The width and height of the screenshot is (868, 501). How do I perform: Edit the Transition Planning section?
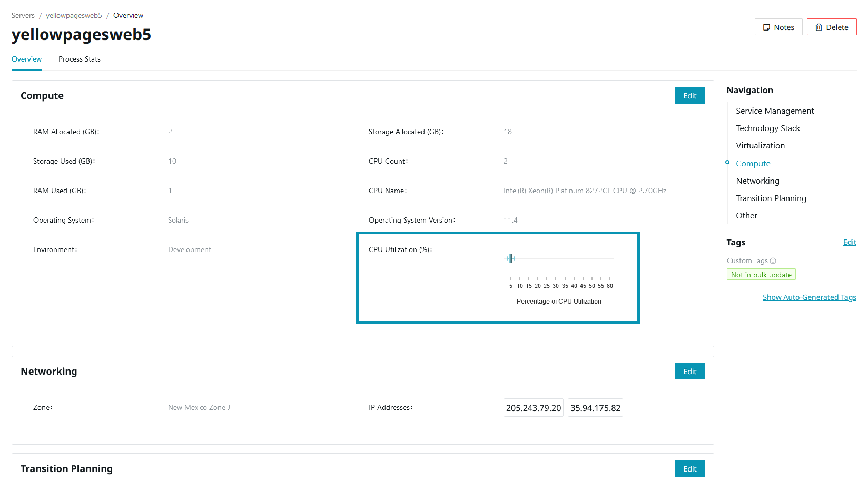coord(689,469)
